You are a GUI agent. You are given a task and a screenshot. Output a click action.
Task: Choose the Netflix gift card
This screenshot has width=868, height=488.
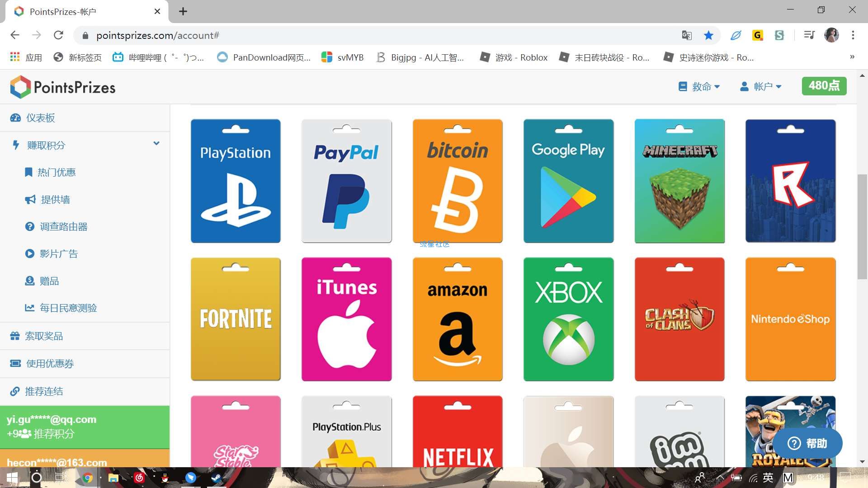tap(458, 432)
